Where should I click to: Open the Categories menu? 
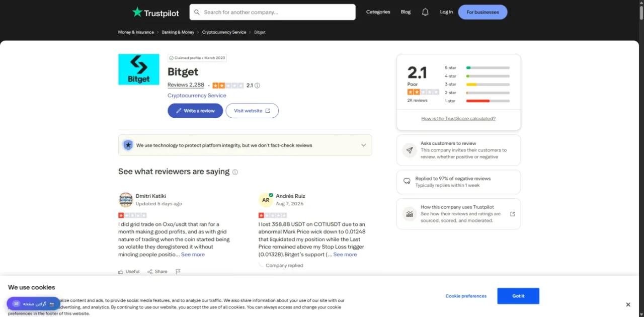pyautogui.click(x=378, y=12)
